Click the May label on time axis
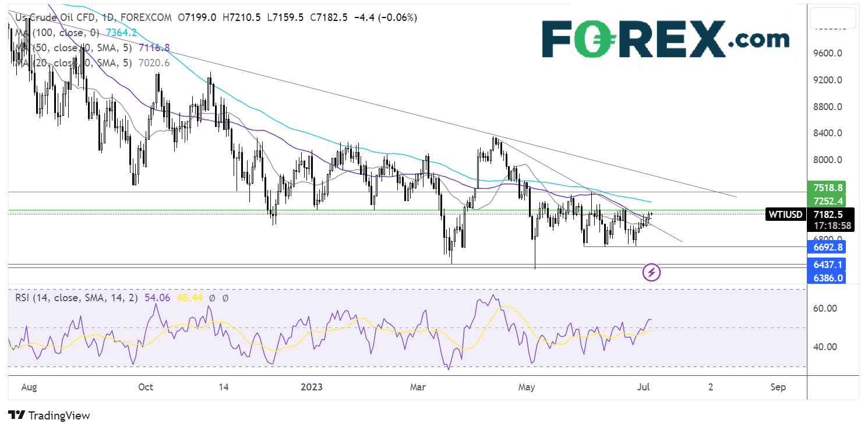The height and width of the screenshot is (430, 868). [x=526, y=387]
